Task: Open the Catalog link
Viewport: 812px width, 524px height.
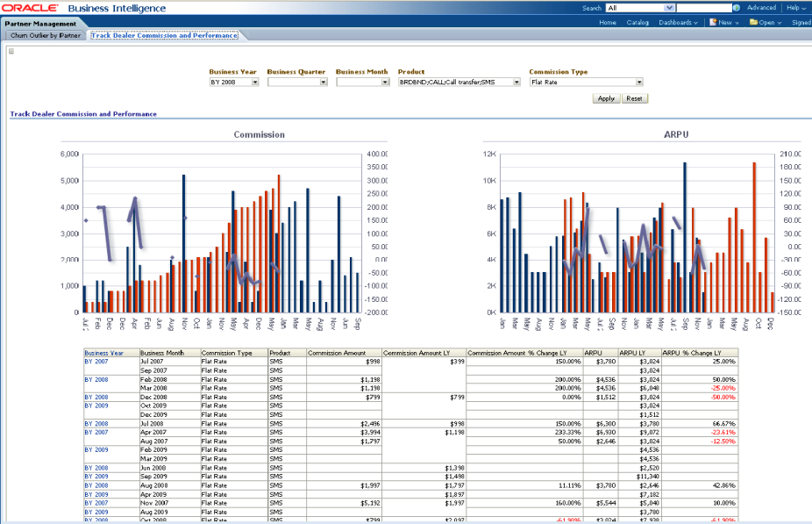Action: coord(637,22)
